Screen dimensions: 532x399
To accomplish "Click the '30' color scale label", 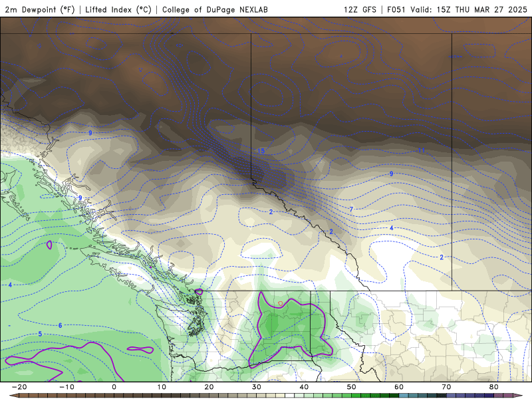I will point(257,387).
